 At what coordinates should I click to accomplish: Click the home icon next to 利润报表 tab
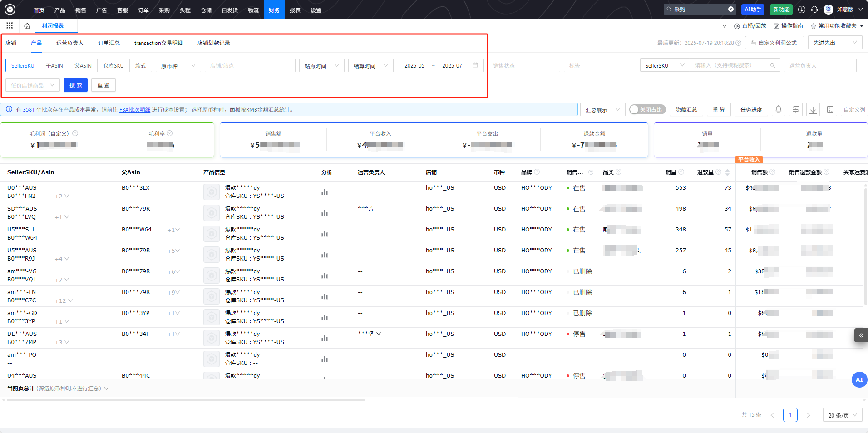[27, 26]
